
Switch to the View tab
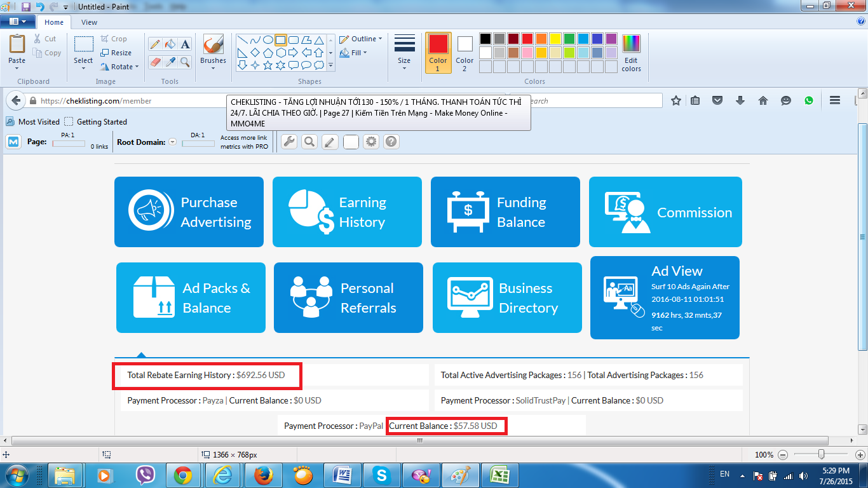point(89,22)
